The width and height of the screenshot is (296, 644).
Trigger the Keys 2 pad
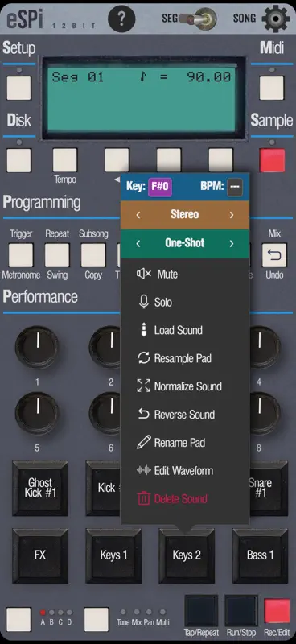tap(187, 555)
